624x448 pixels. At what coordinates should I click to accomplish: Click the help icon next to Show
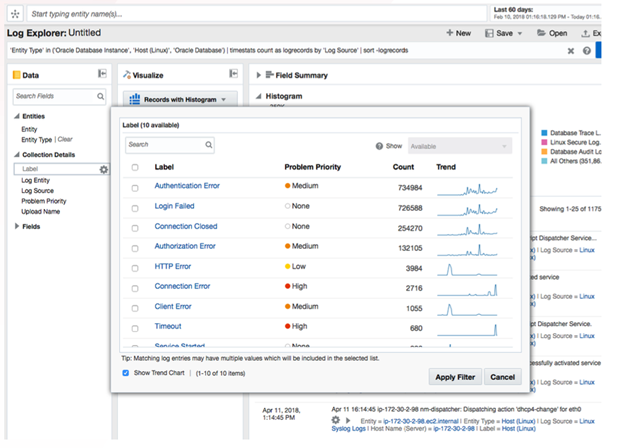[x=380, y=145]
